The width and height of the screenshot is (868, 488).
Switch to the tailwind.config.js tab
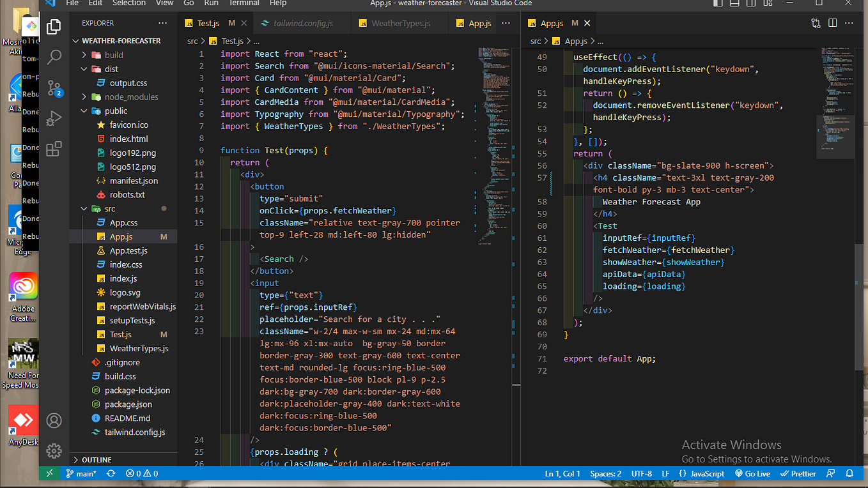coord(303,24)
